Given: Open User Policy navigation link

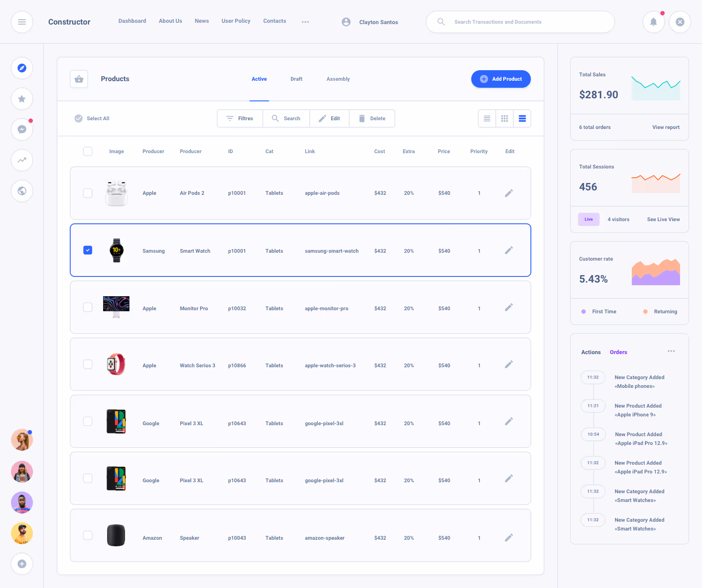Looking at the screenshot, I should 236,21.
